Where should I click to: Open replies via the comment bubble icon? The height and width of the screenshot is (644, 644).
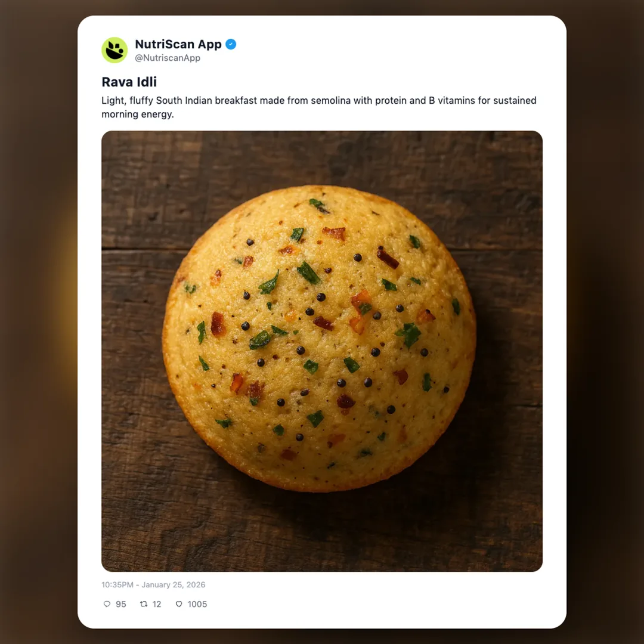click(x=106, y=604)
